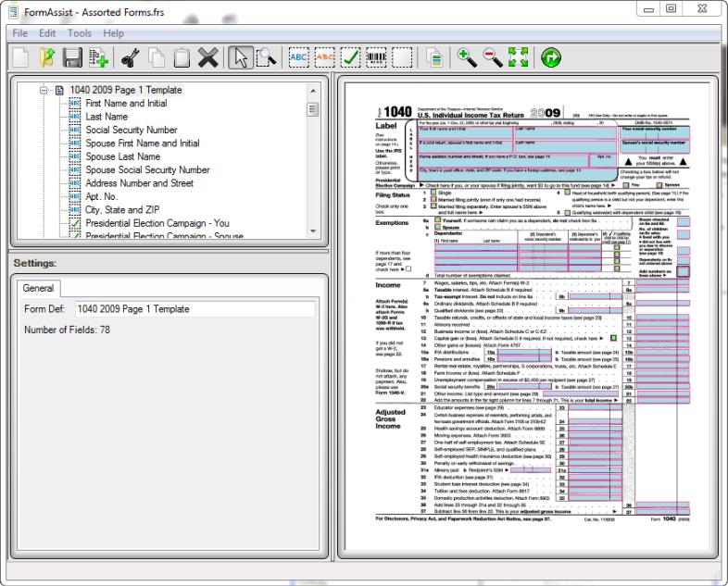
Task: Click the 'Your first name and initial' form field
Action: [x=465, y=132]
